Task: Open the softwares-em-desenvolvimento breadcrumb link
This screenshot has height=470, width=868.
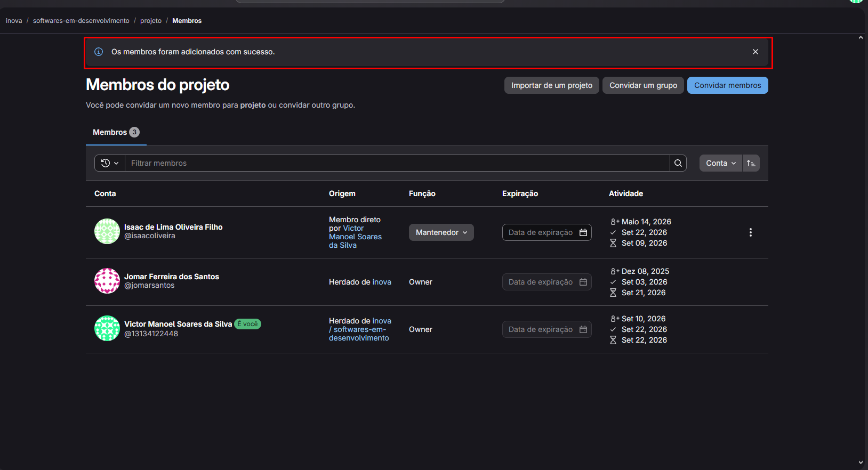Action: tap(81, 21)
